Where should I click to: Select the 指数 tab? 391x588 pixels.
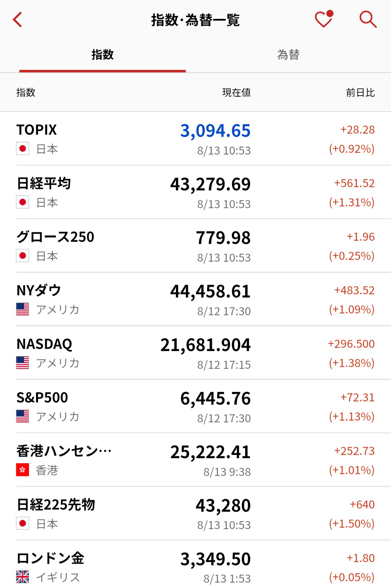coord(102,55)
